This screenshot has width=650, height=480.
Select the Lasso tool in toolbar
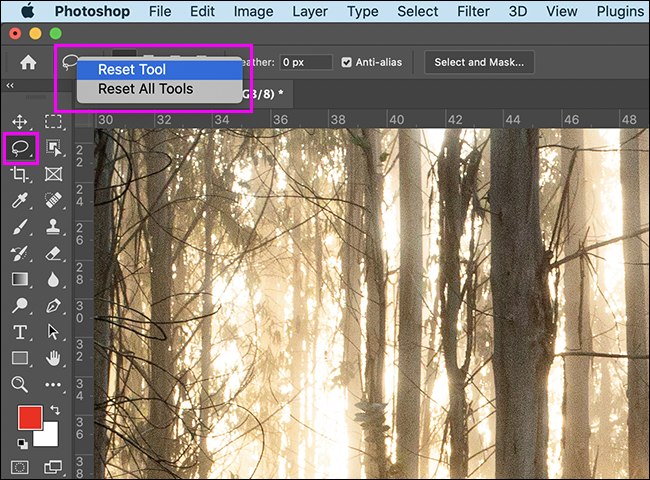click(20, 148)
